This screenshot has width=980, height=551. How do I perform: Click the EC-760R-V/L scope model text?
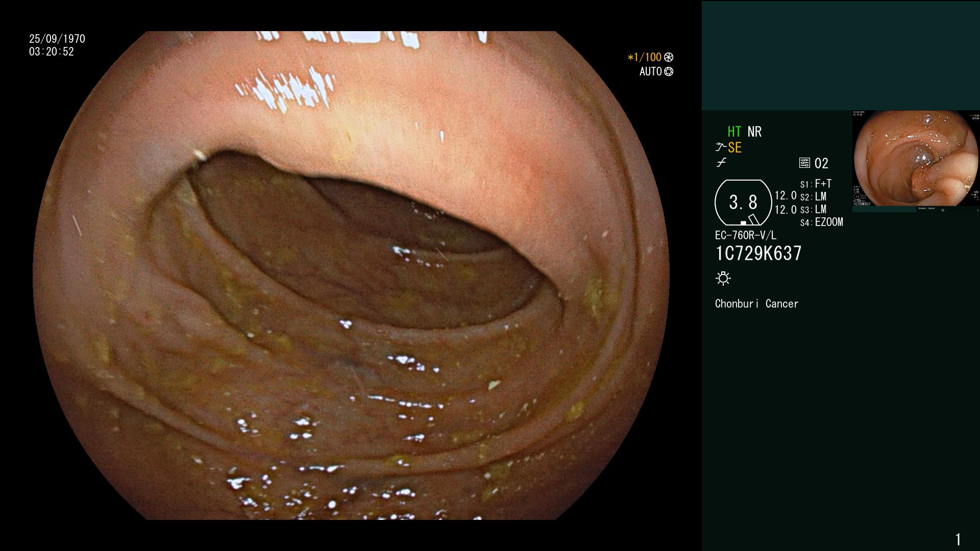(746, 235)
